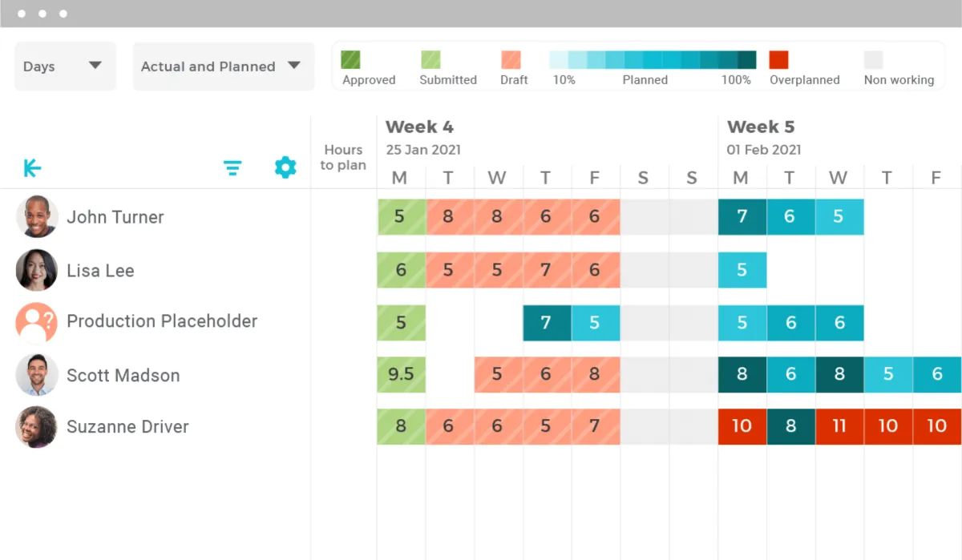
Task: Click Scott Madson's avatar photo
Action: [37, 375]
